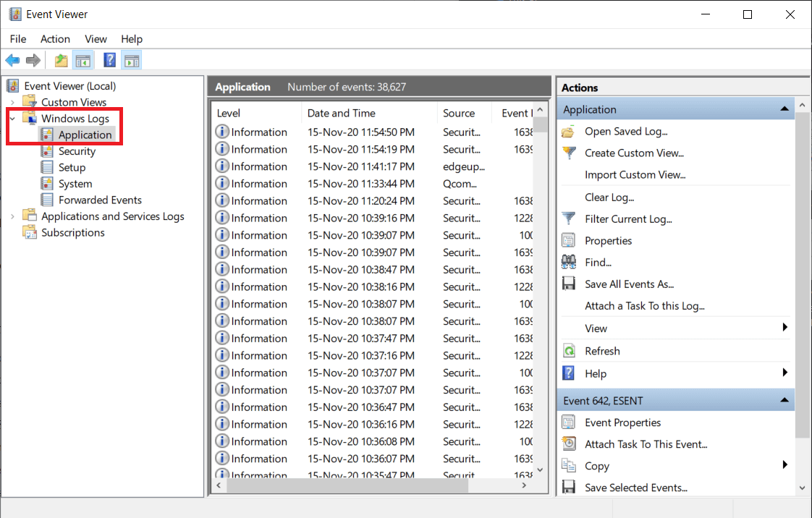Open the View menu in menu bar

click(x=96, y=39)
